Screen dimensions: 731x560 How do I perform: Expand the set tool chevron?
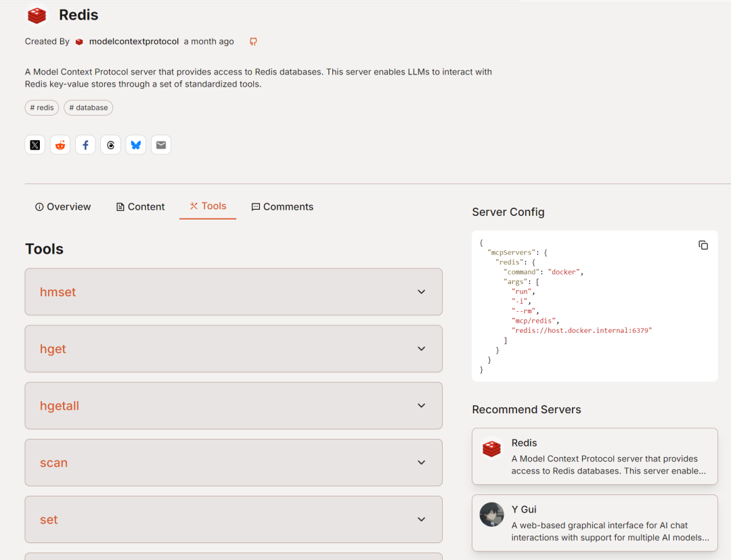(422, 519)
